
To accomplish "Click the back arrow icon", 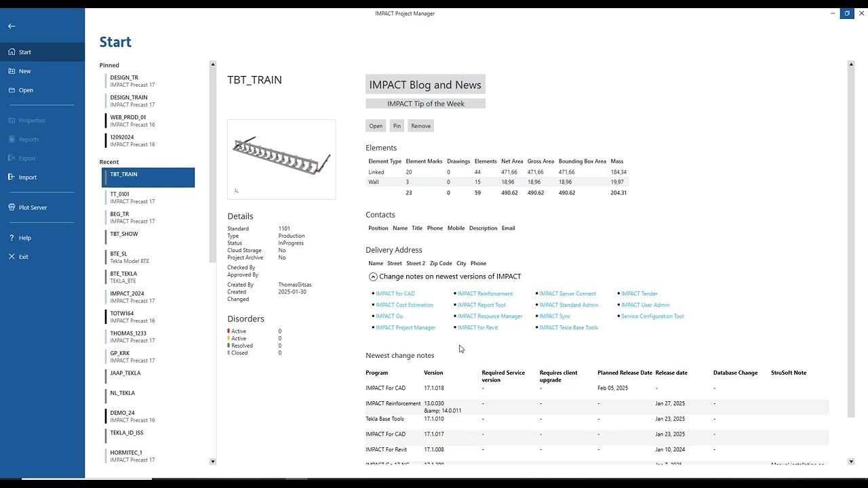I will point(12,26).
